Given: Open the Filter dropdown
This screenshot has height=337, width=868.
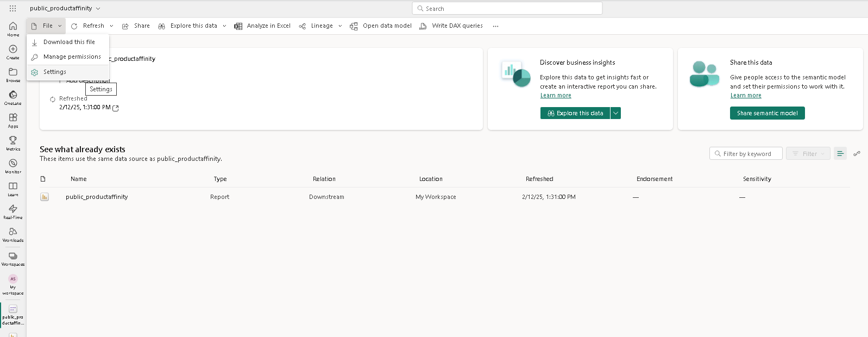Looking at the screenshot, I should point(808,154).
